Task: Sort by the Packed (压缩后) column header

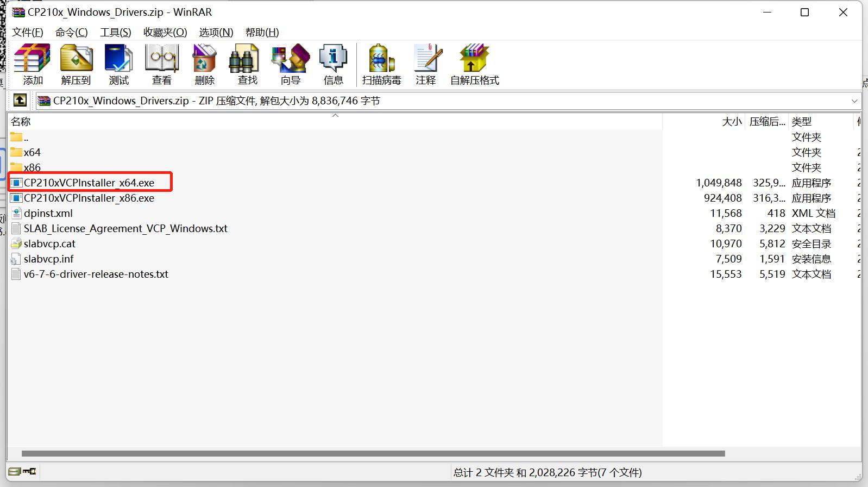Action: point(767,121)
